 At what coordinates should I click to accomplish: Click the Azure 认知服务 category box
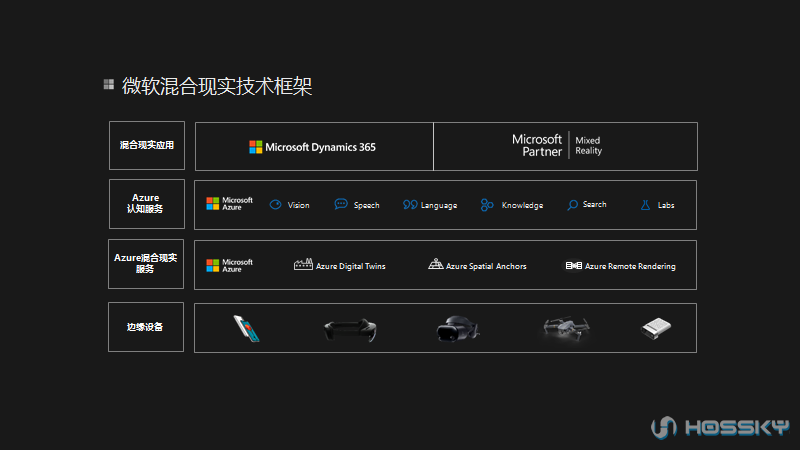[x=147, y=204]
